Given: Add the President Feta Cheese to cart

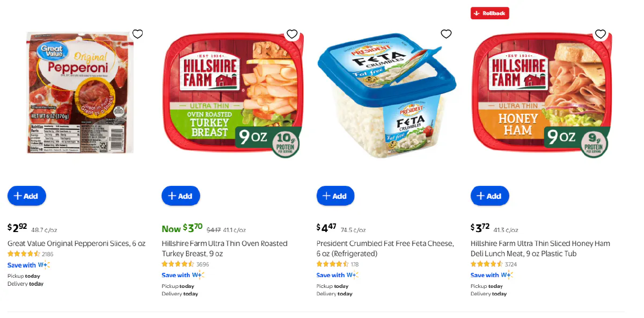Looking at the screenshot, I should pyautogui.click(x=335, y=196).
